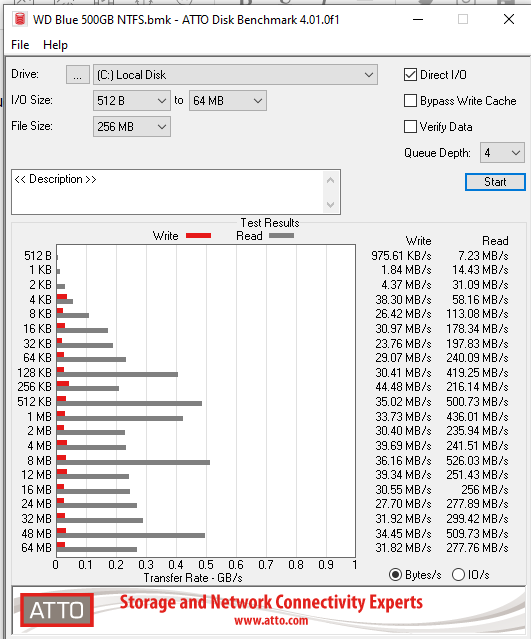Click the 509.73 MB/s read value

pos(477,533)
